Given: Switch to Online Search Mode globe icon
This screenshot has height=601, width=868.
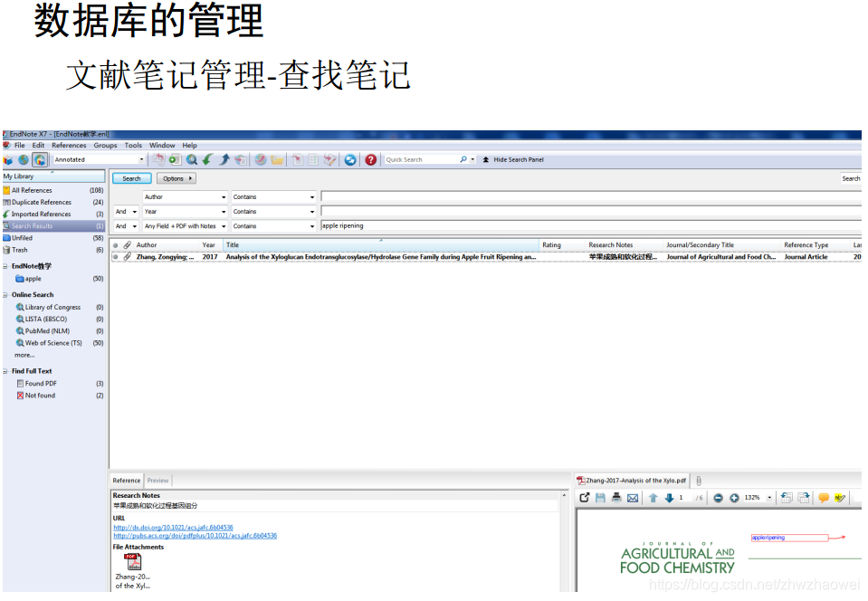Looking at the screenshot, I should 24,160.
